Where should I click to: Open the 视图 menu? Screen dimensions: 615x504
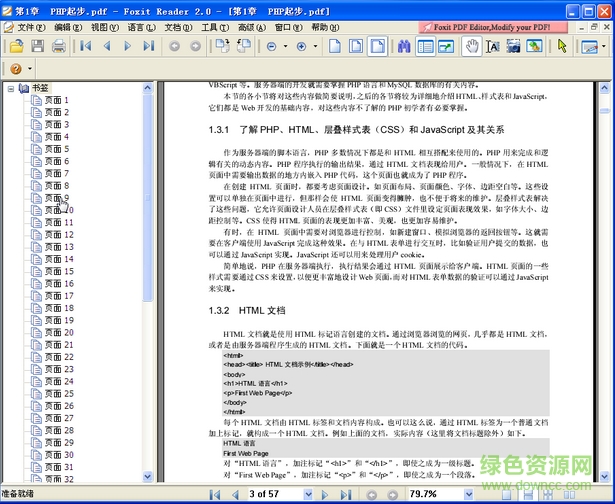pos(105,27)
